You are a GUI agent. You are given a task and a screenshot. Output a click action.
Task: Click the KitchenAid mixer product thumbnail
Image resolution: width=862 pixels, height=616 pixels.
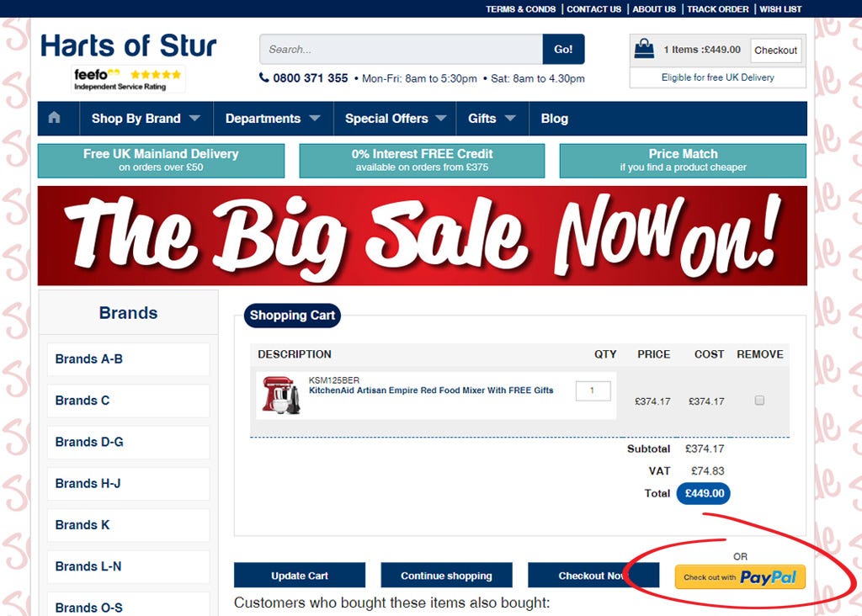(x=281, y=395)
